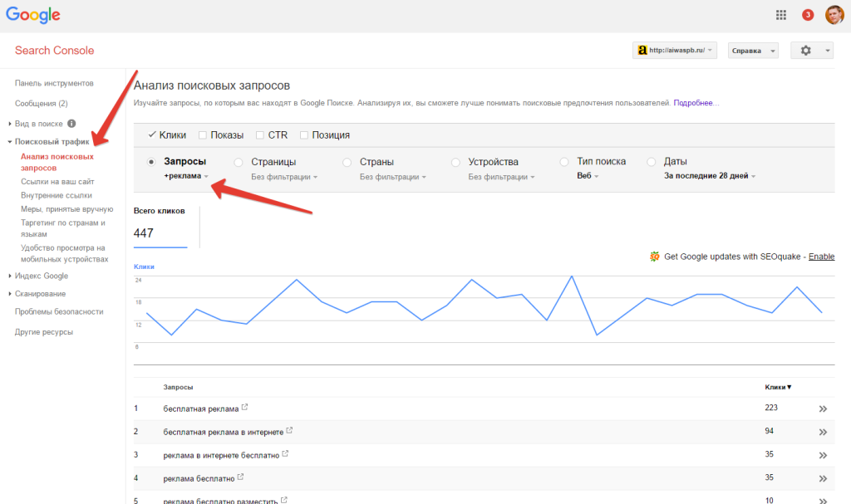This screenshot has width=851, height=504.
Task: Open Проблемы безопасности in sidebar
Action: tap(59, 311)
